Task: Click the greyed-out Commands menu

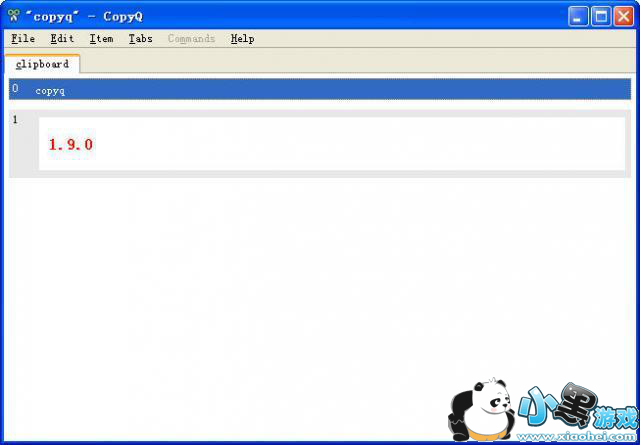Action: [191, 39]
